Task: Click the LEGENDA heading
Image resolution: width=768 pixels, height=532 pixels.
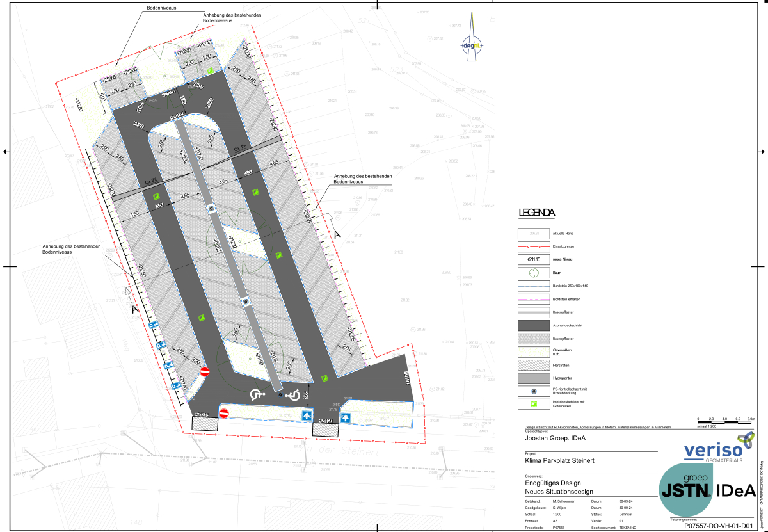Action: point(536,213)
